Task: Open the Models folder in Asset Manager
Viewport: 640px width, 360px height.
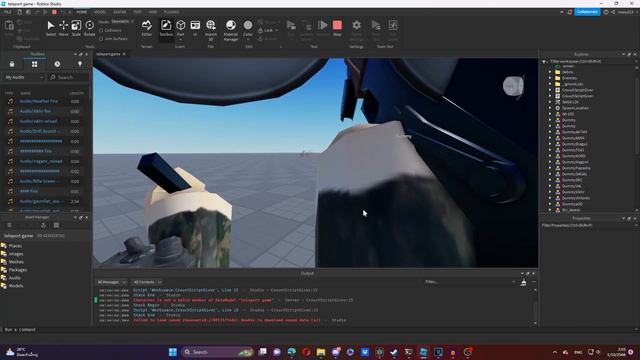Action: pyautogui.click(x=16, y=286)
